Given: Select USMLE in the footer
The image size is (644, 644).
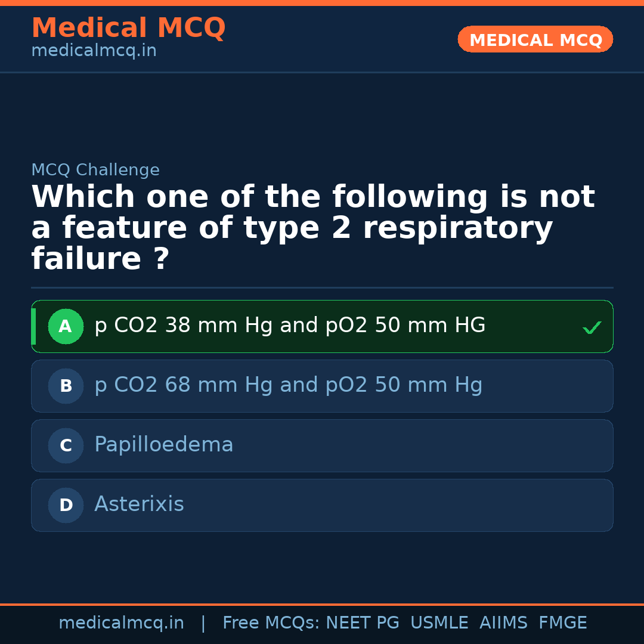Looking at the screenshot, I should pos(439,623).
